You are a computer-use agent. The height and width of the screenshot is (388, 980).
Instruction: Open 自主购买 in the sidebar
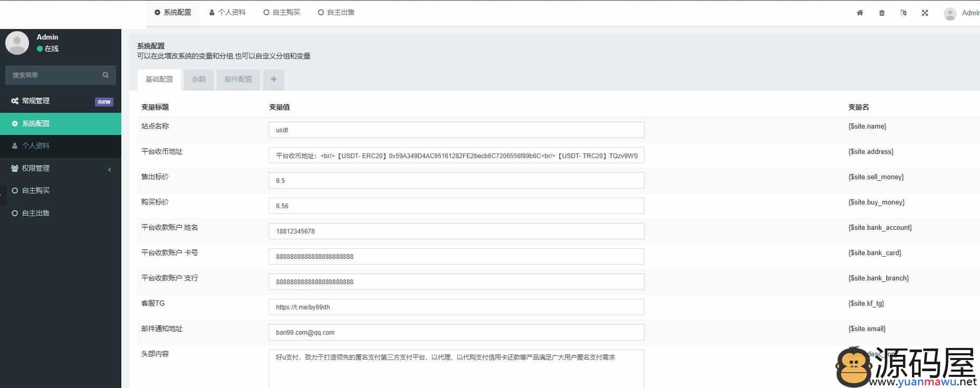(x=61, y=190)
